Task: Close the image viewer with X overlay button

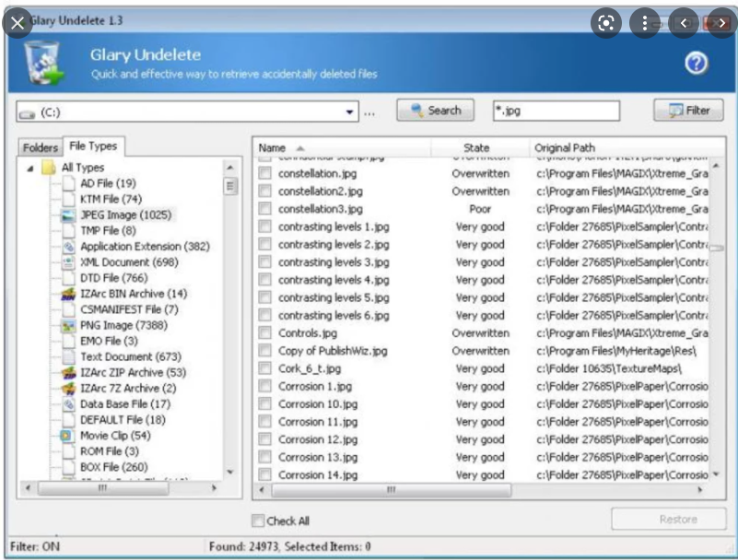Action: click(x=18, y=23)
